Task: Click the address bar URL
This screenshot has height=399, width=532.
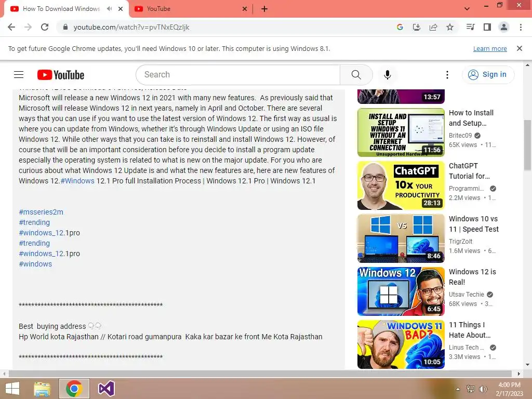Action: (131, 27)
